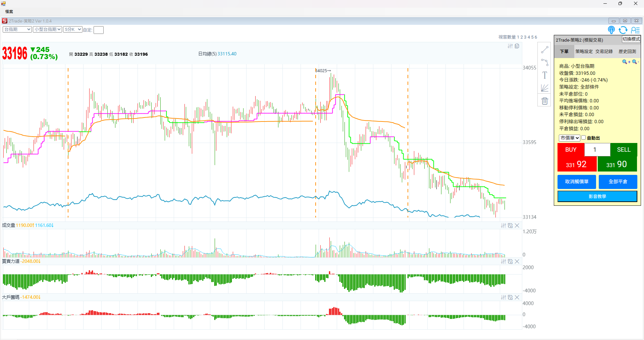
Task: Expand the 小型台指期 contract dropdown
Action: click(47, 30)
